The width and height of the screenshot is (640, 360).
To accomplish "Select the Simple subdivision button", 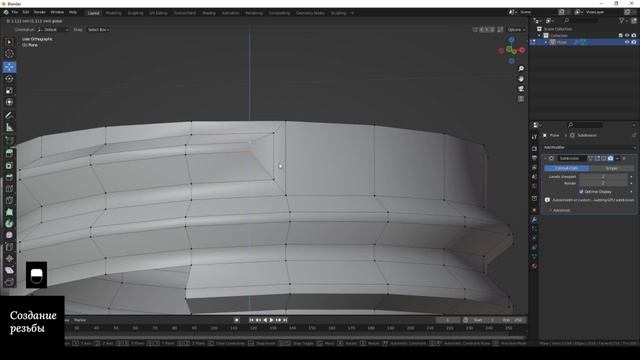I will point(611,168).
